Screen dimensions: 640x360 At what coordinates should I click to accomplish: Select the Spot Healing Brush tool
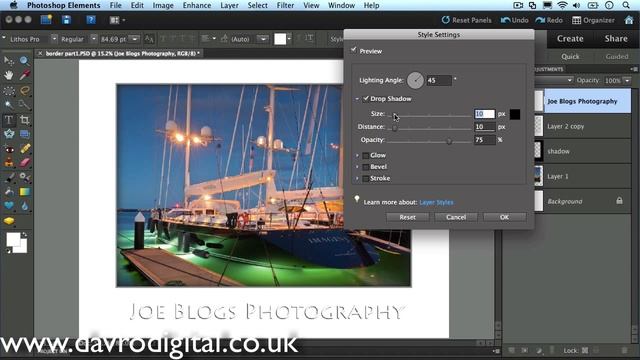pyautogui.click(x=24, y=149)
